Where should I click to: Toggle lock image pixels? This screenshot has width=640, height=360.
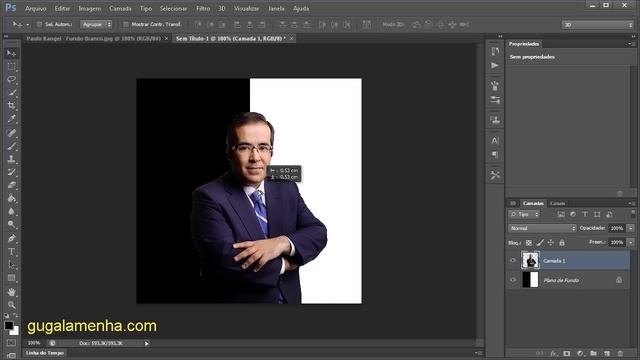[540, 243]
